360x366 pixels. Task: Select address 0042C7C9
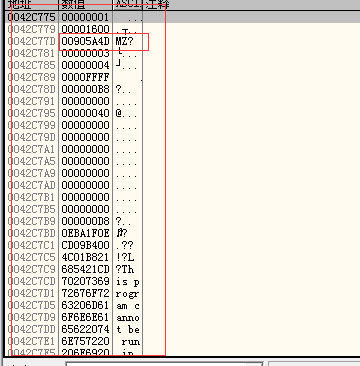click(x=33, y=269)
